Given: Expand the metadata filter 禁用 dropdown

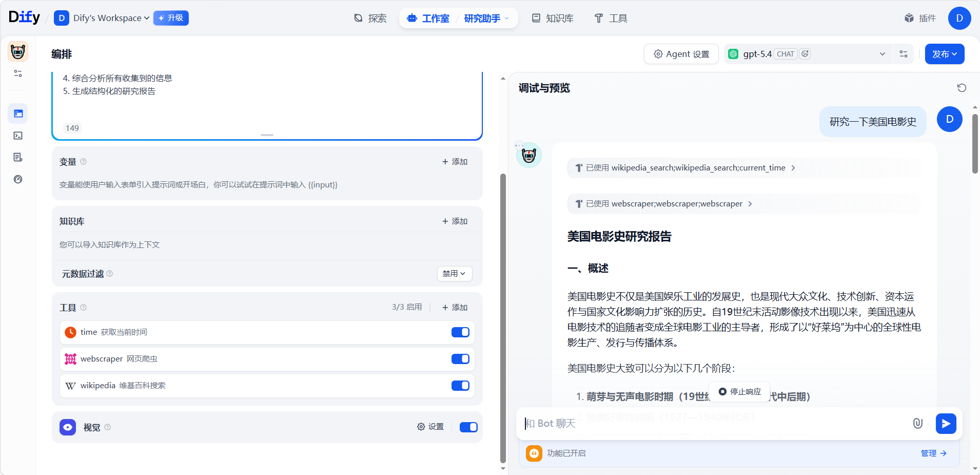Looking at the screenshot, I should point(454,274).
